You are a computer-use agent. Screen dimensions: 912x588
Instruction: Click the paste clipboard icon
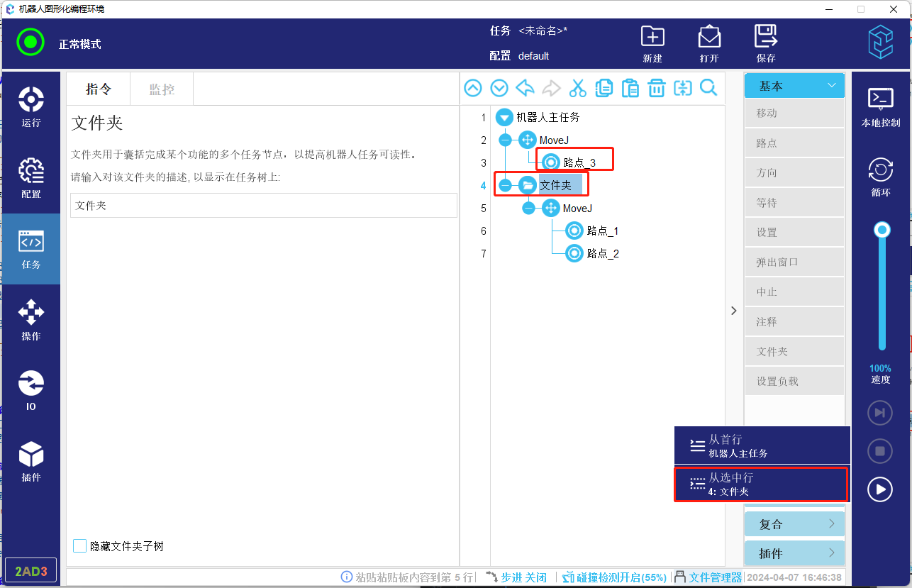coord(630,88)
